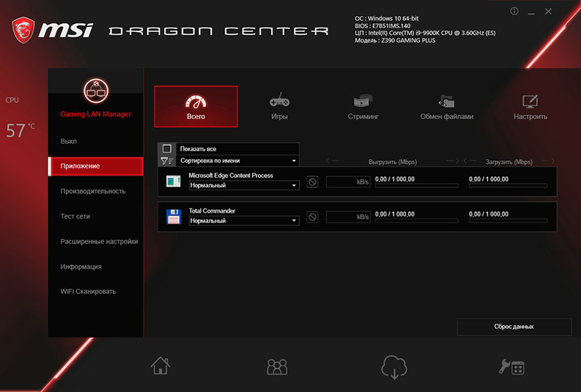The image size is (581, 392).
Task: Open Microsoft Edge priority dropdown Нормальный
Action: pos(244,185)
